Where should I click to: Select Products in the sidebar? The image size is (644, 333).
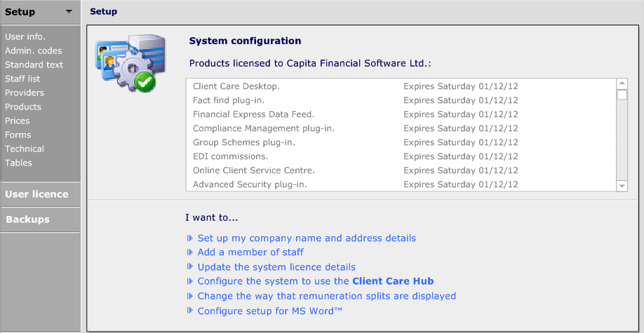(23, 107)
